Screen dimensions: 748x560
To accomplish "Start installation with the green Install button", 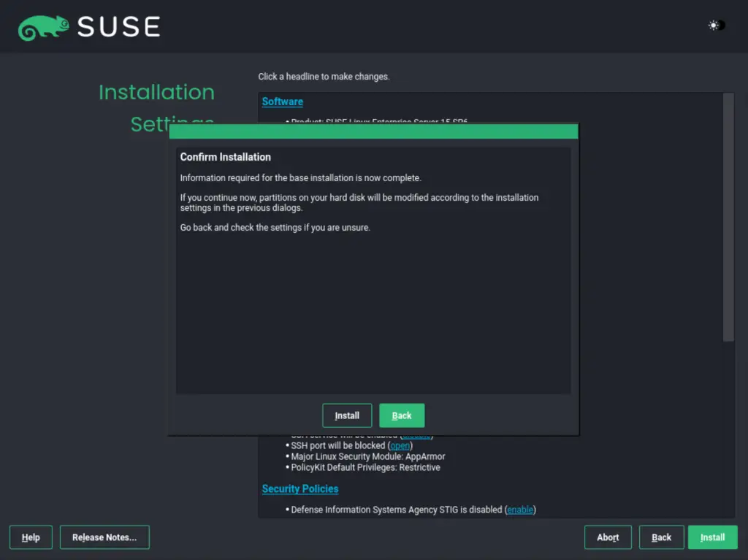I will 712,537.
